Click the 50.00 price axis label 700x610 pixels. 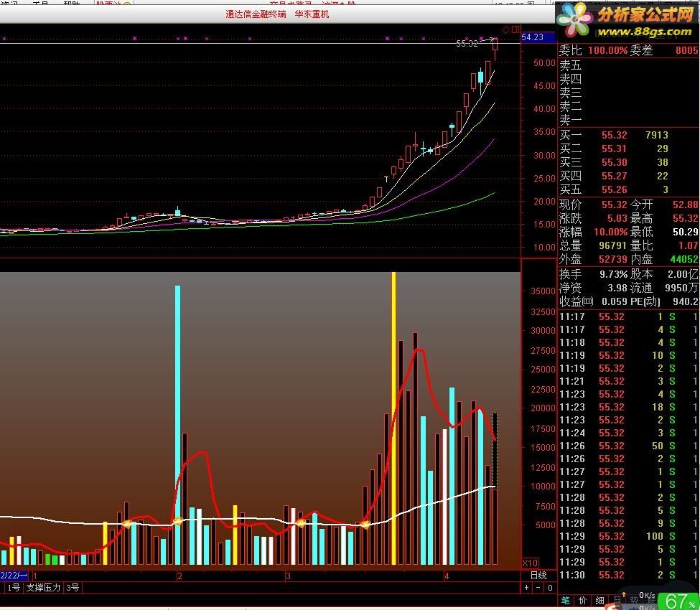pyautogui.click(x=544, y=63)
